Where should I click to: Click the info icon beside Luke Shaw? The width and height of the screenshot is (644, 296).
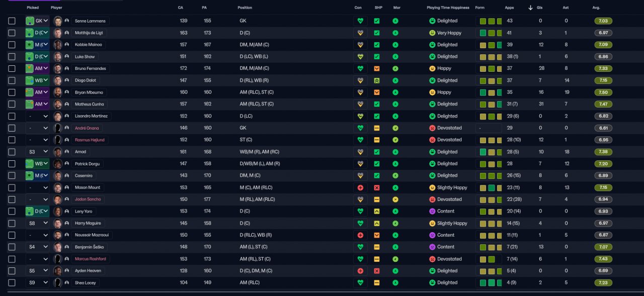pyautogui.click(x=67, y=57)
